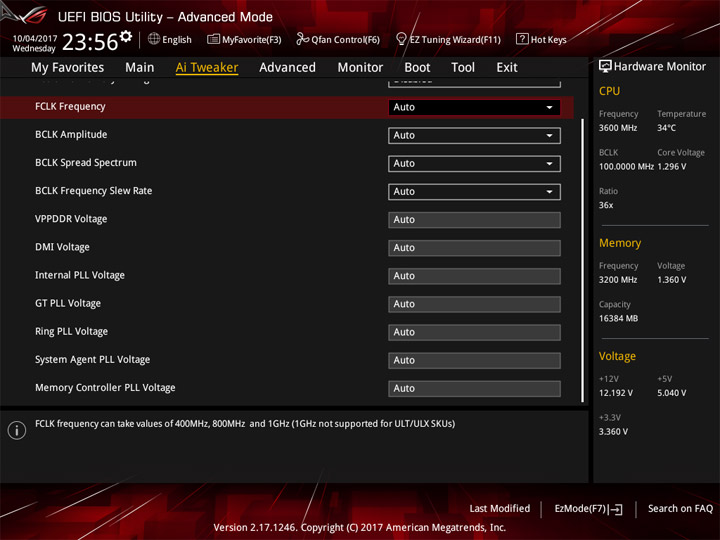Click the Core Voltage value 1.296 V
This screenshot has height=540, width=720.
[672, 166]
